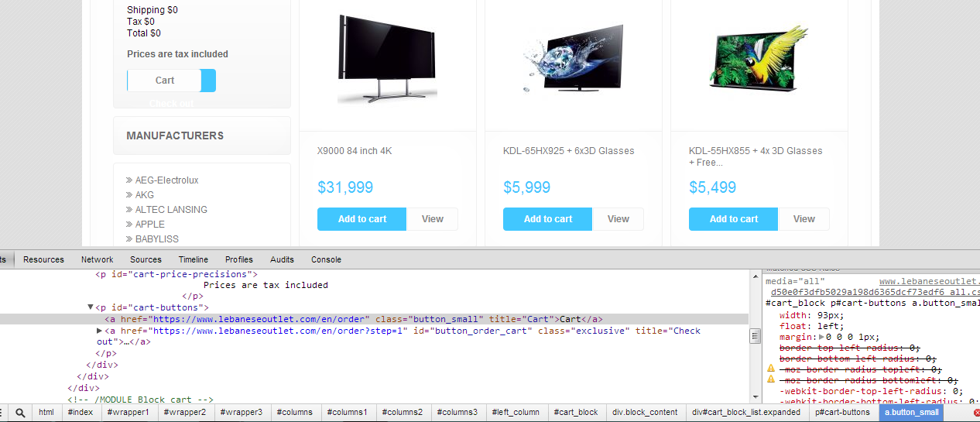980x422 pixels.
Task: Expand the button_order_cart anchor node
Action: tap(100, 331)
